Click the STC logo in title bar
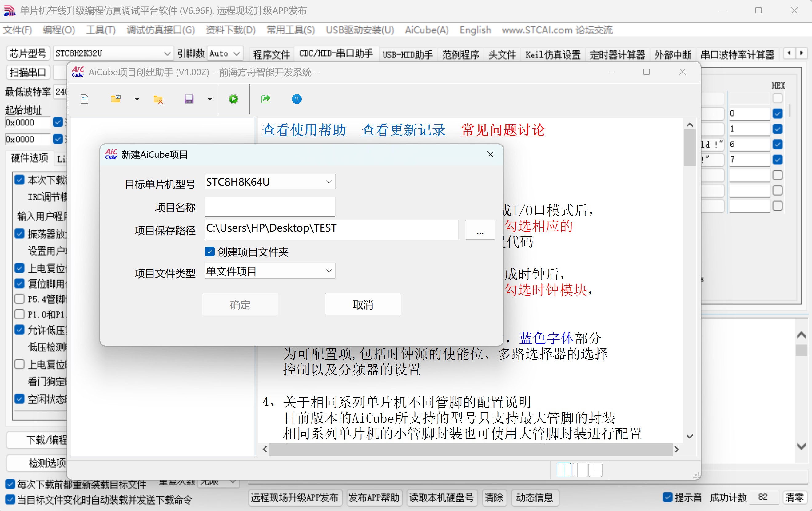The width and height of the screenshot is (812, 511). (x=9, y=10)
